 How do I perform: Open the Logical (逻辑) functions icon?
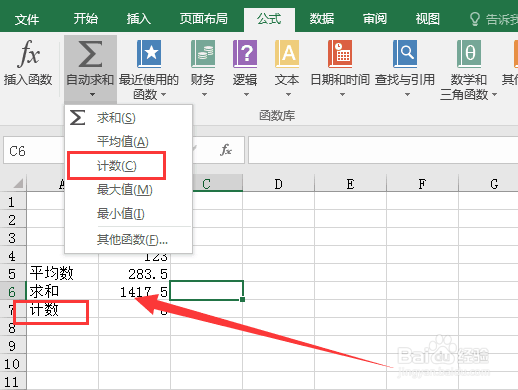[245, 54]
